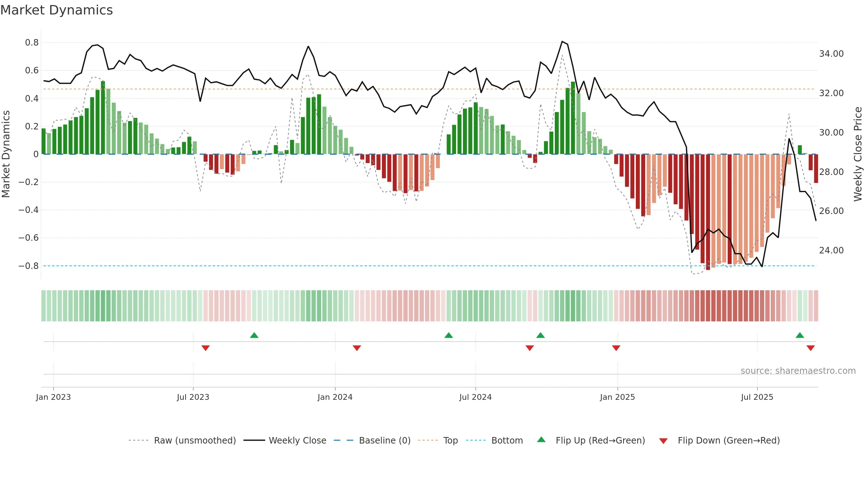Click the 30.00 price axis label
868x488 pixels.
pos(831,133)
